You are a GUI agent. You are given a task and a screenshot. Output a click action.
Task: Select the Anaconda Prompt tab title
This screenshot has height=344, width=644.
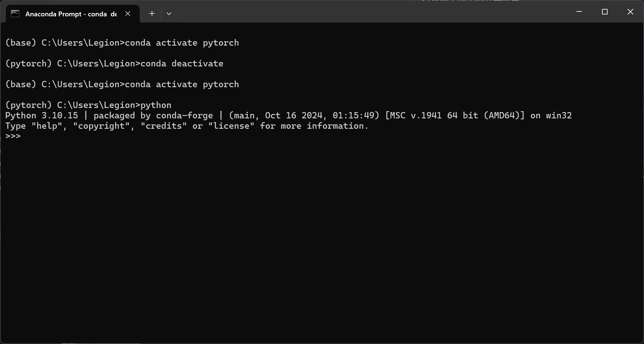pyautogui.click(x=71, y=14)
